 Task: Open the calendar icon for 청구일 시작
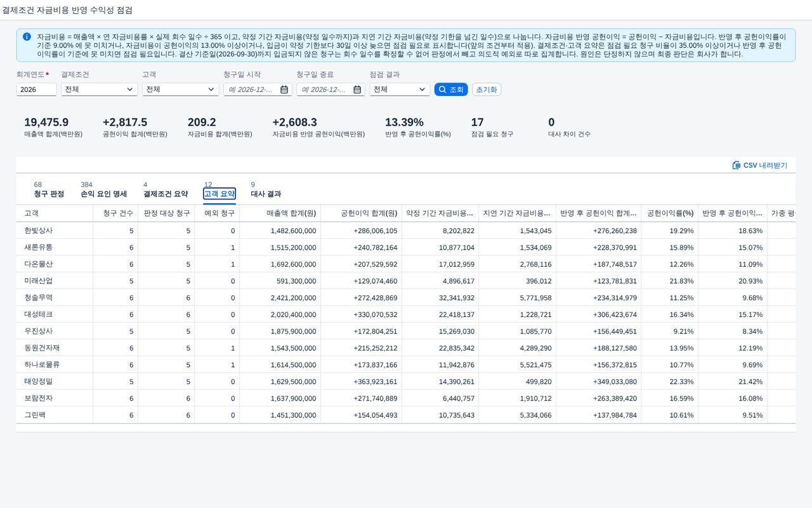point(284,90)
